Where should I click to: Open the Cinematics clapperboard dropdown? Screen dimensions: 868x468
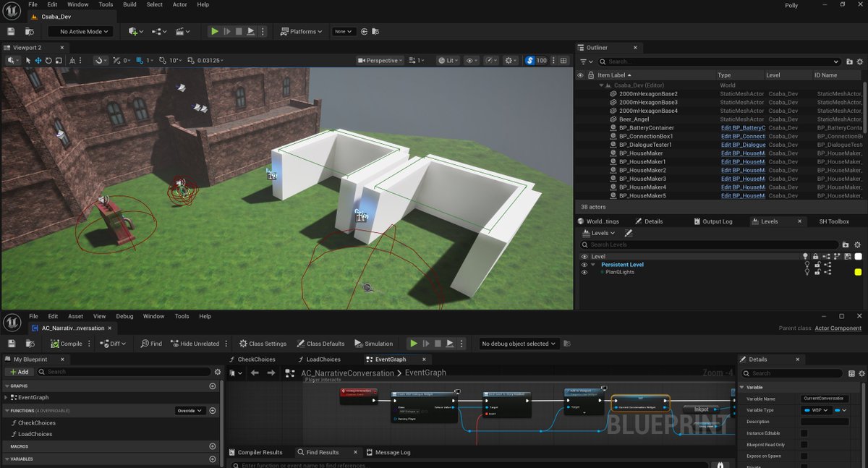point(184,32)
